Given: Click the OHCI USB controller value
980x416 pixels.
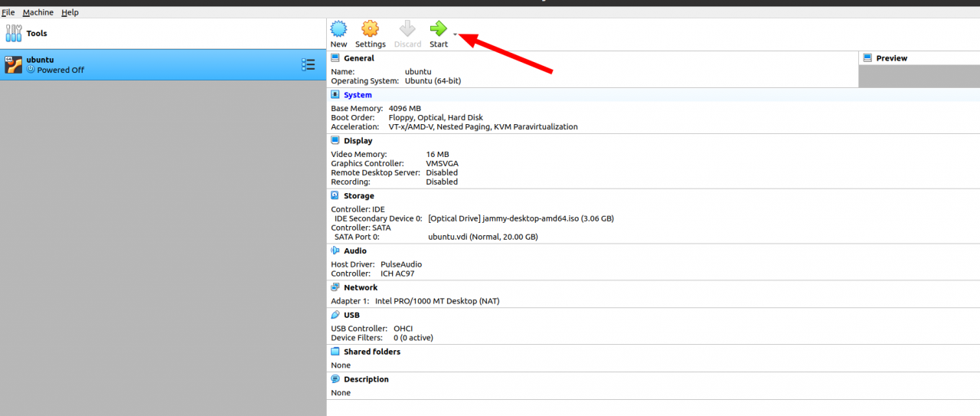Looking at the screenshot, I should pyautogui.click(x=403, y=329).
